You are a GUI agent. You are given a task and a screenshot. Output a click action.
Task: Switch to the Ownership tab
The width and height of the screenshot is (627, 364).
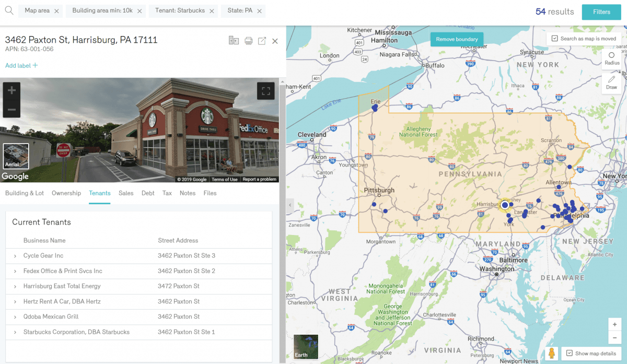[x=66, y=193]
